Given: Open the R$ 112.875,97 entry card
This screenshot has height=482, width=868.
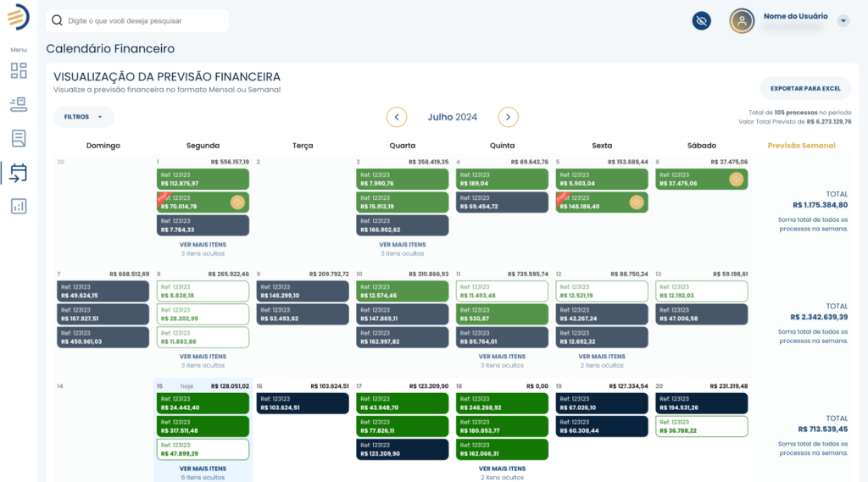Looking at the screenshot, I should (203, 179).
